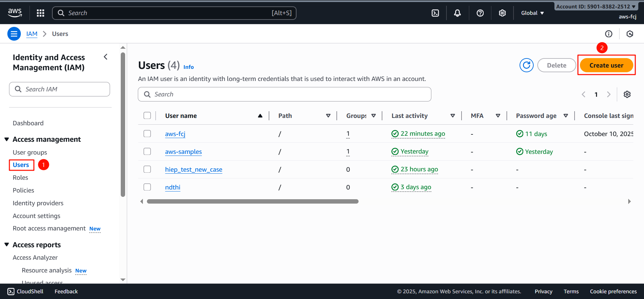The image size is (644, 299).
Task: Check the ndthi user row
Action: [147, 187]
